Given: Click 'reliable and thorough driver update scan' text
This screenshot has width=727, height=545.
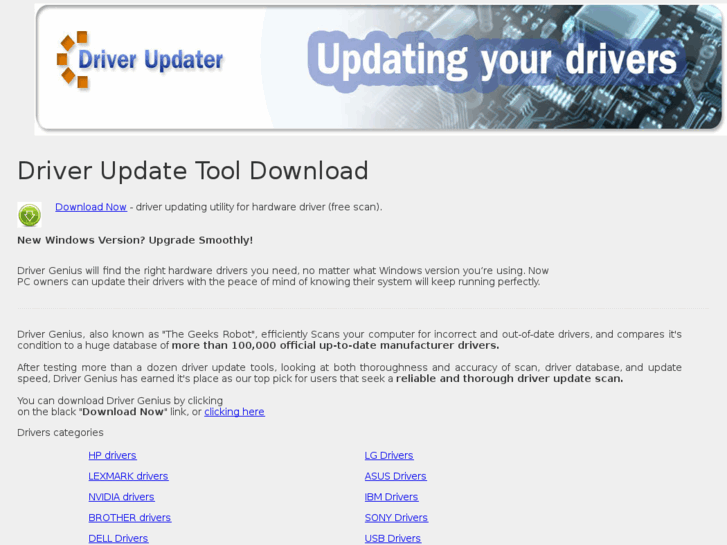Looking at the screenshot, I should 510,379.
